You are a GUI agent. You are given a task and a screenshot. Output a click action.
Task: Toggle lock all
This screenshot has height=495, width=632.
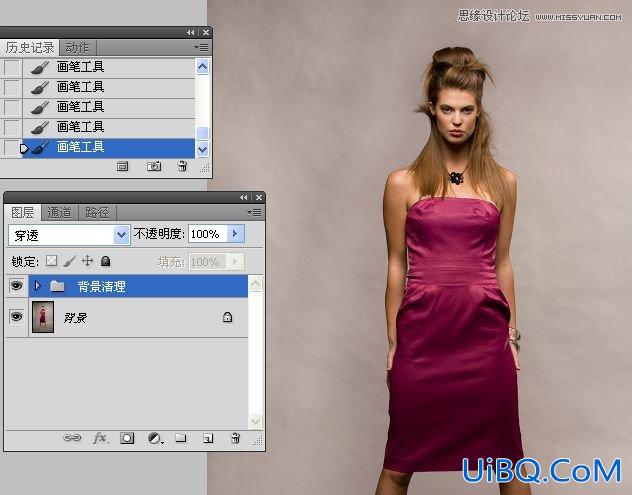point(106,261)
